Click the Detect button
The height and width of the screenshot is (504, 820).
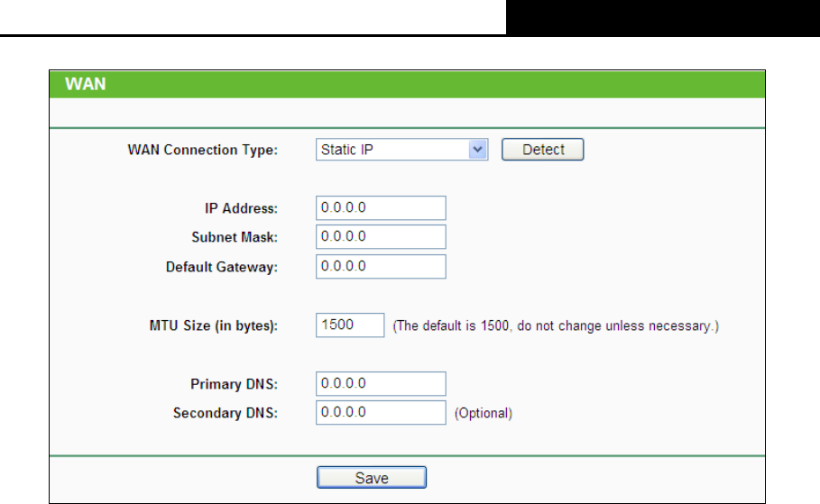542,150
